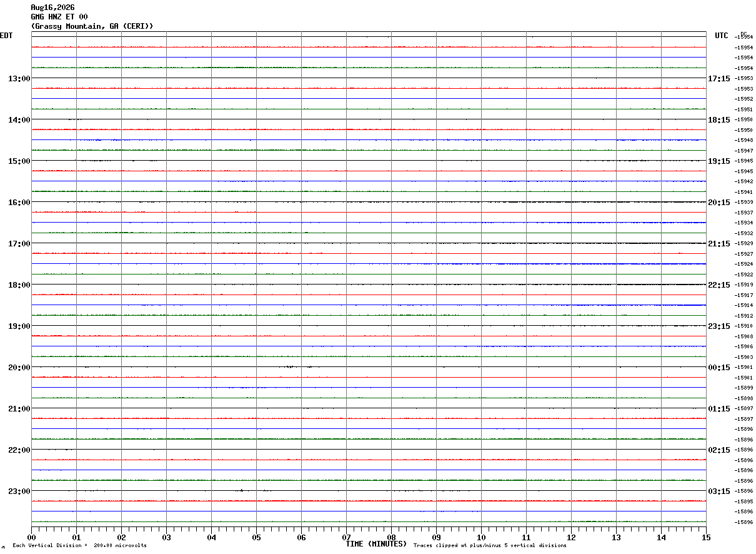756x554 pixels.
Task: Click the 20:00 EDT time label
Action: 19,367
